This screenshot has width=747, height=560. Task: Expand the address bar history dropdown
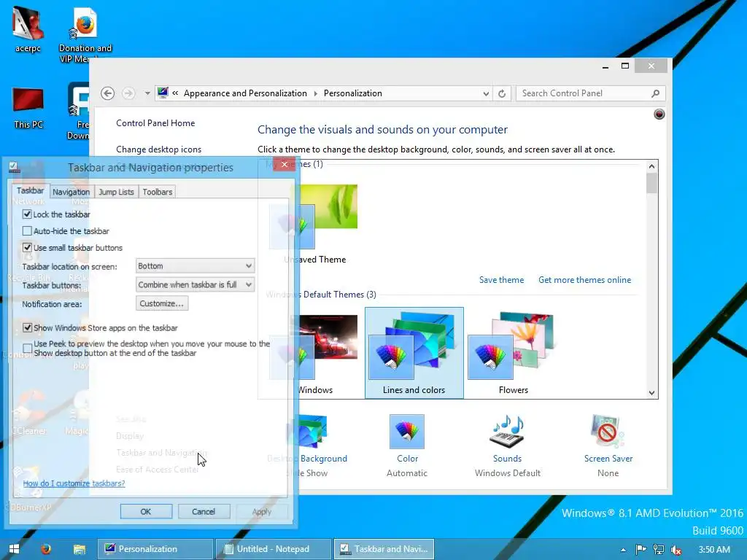click(x=485, y=94)
